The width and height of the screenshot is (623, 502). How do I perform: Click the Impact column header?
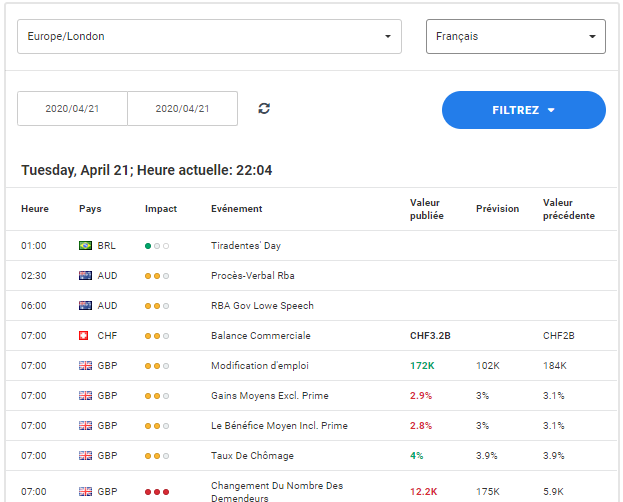(160, 209)
